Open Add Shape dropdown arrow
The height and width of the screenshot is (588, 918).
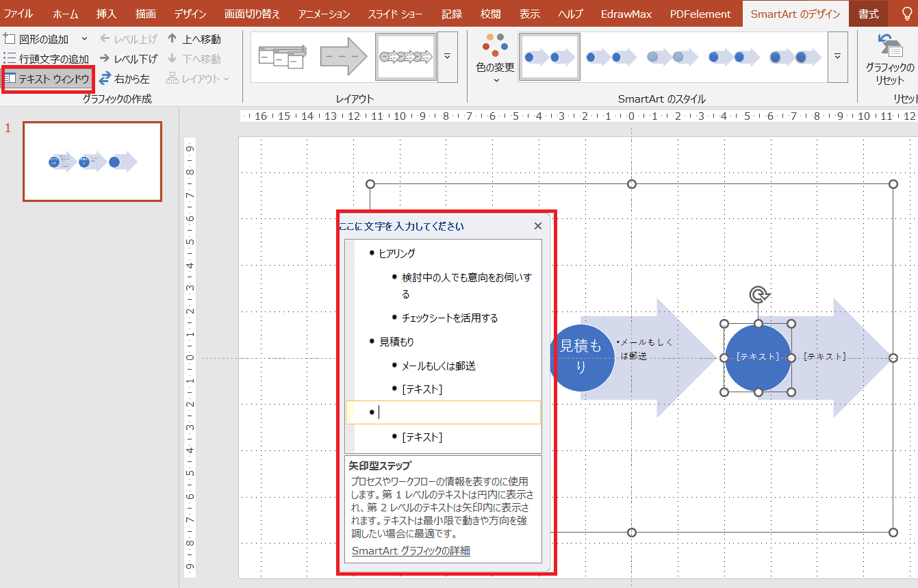click(84, 39)
